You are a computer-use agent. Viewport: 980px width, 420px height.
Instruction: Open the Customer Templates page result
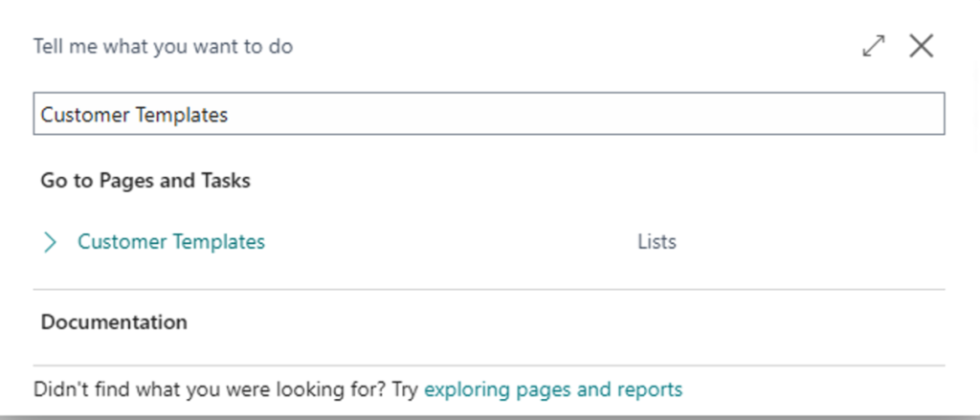171,242
